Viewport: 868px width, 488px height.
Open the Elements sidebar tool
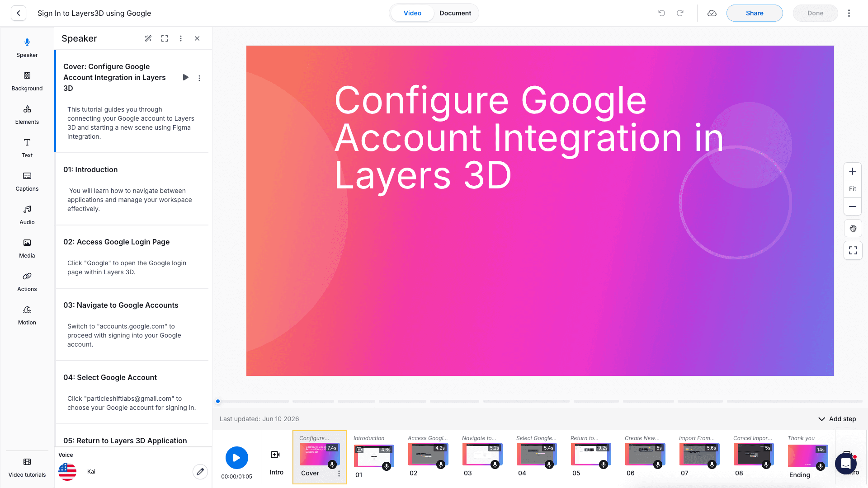(27, 115)
